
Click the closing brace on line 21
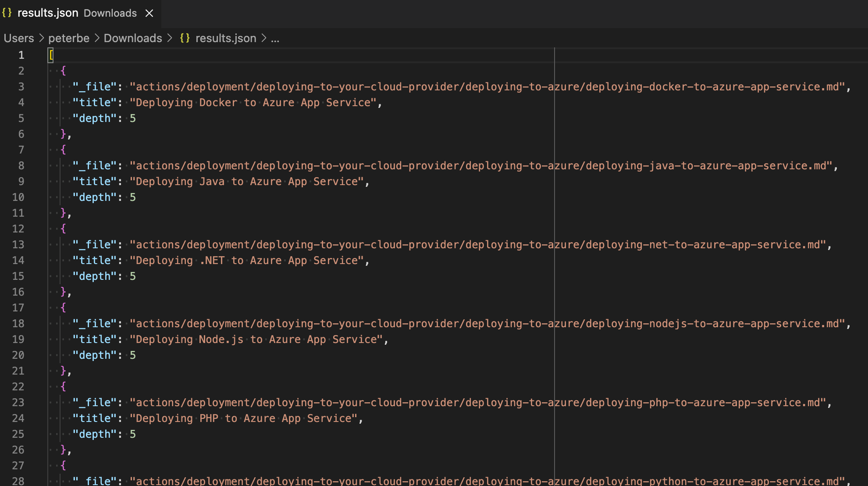pyautogui.click(x=64, y=371)
